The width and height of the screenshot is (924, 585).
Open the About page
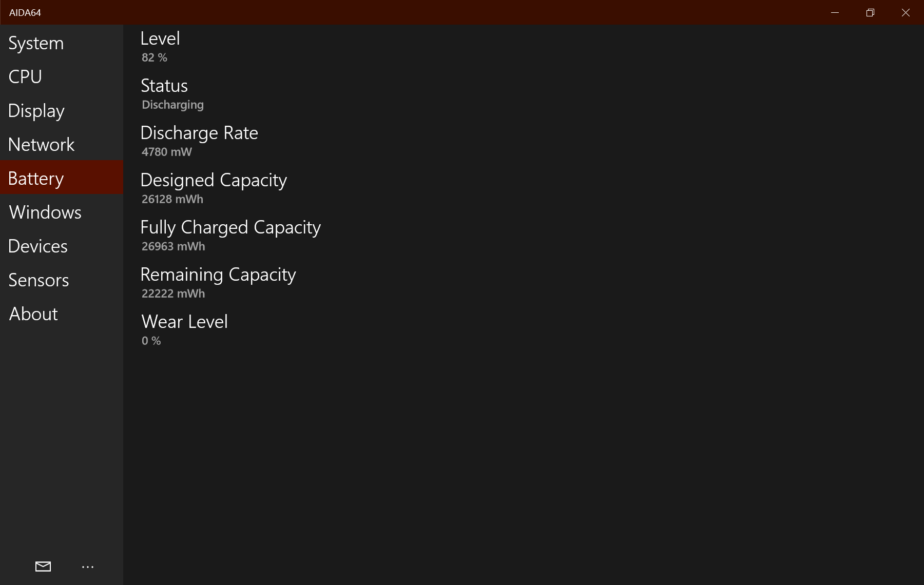pyautogui.click(x=33, y=314)
